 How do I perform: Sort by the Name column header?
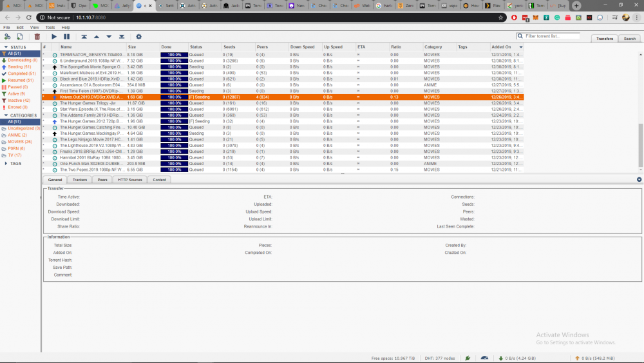click(92, 47)
